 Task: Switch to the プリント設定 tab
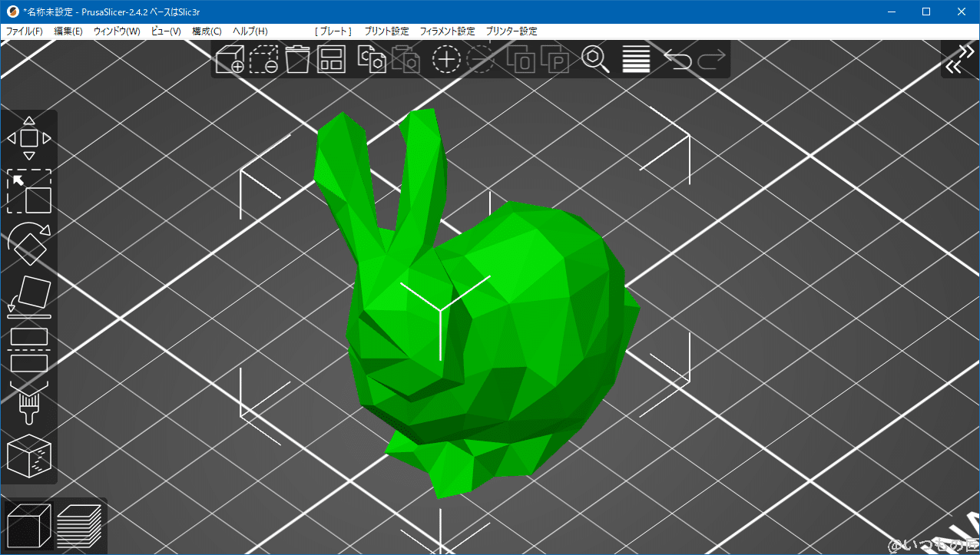pyautogui.click(x=389, y=31)
